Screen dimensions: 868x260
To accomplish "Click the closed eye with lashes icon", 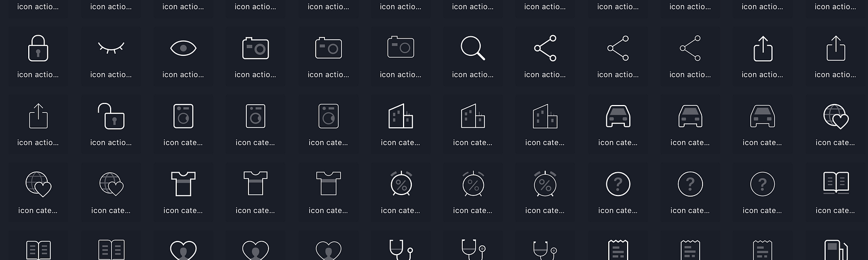I will pyautogui.click(x=111, y=48).
